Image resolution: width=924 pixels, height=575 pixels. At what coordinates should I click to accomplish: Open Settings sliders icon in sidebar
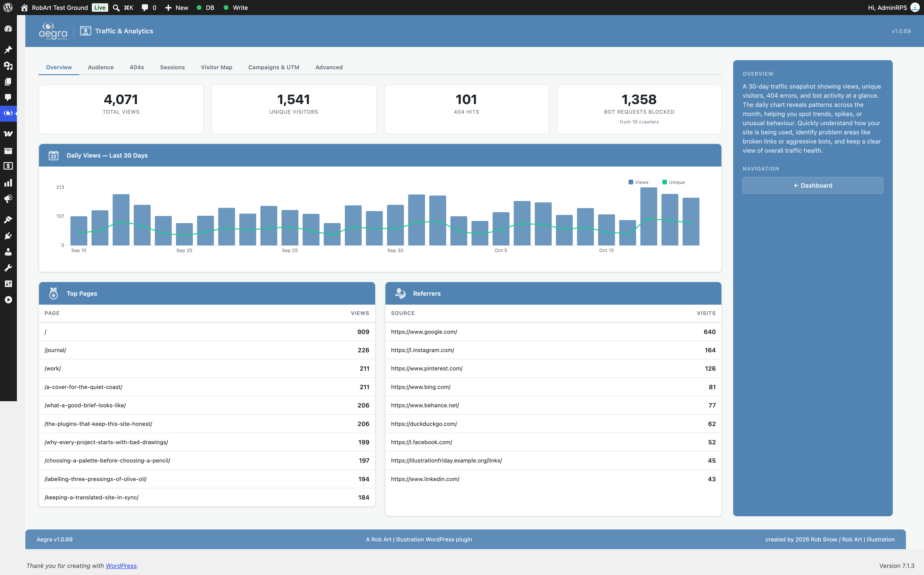pos(8,284)
